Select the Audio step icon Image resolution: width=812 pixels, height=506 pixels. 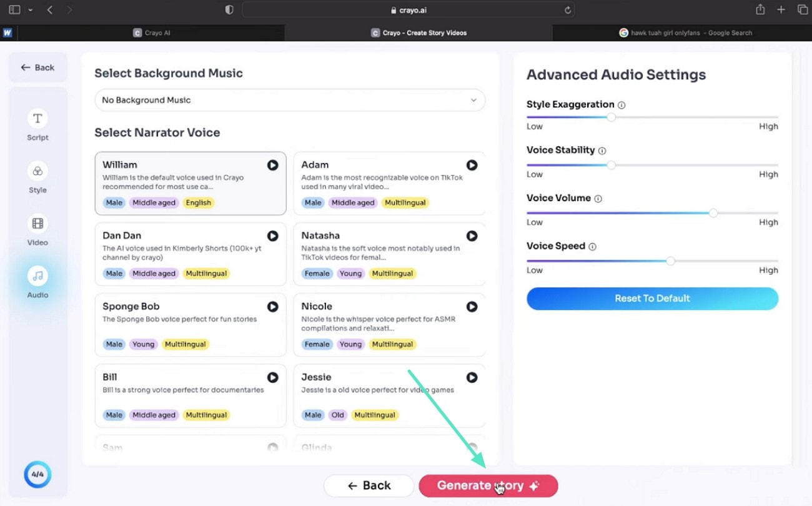click(x=37, y=275)
